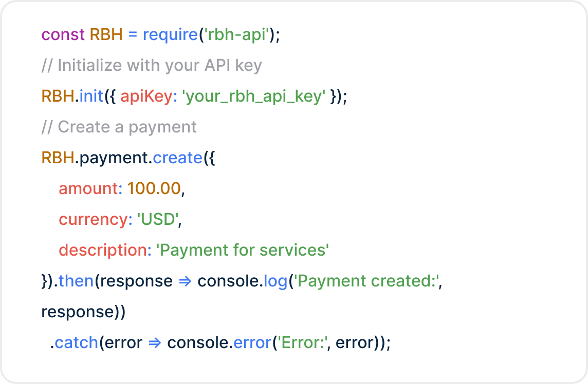588x384 pixels.
Task: Click the catch method name
Action: [x=77, y=343]
